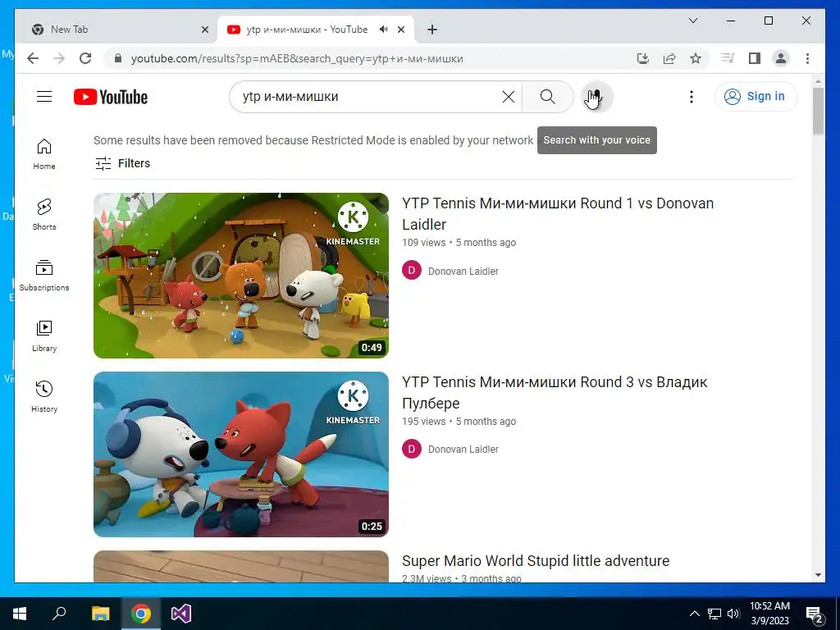Submit search with the magnifier button
Viewport: 840px width, 630px height.
tap(547, 97)
